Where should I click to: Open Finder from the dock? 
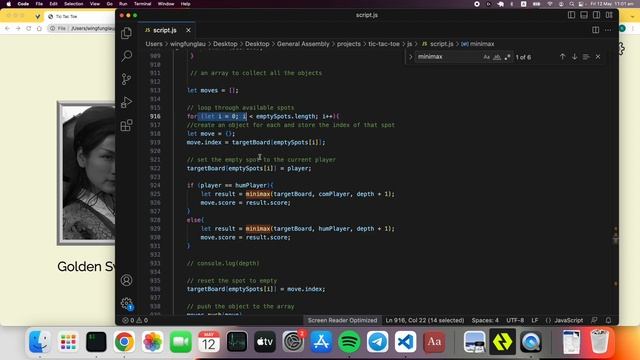pos(40,342)
